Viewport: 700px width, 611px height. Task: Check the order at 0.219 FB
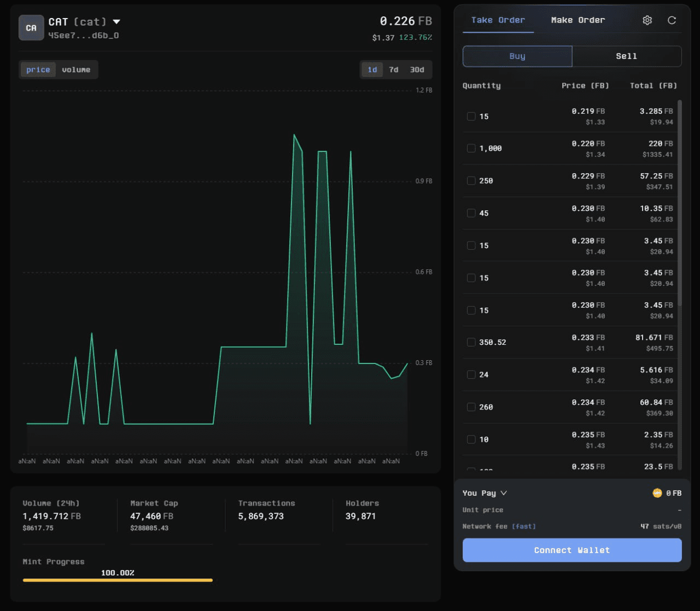(471, 116)
